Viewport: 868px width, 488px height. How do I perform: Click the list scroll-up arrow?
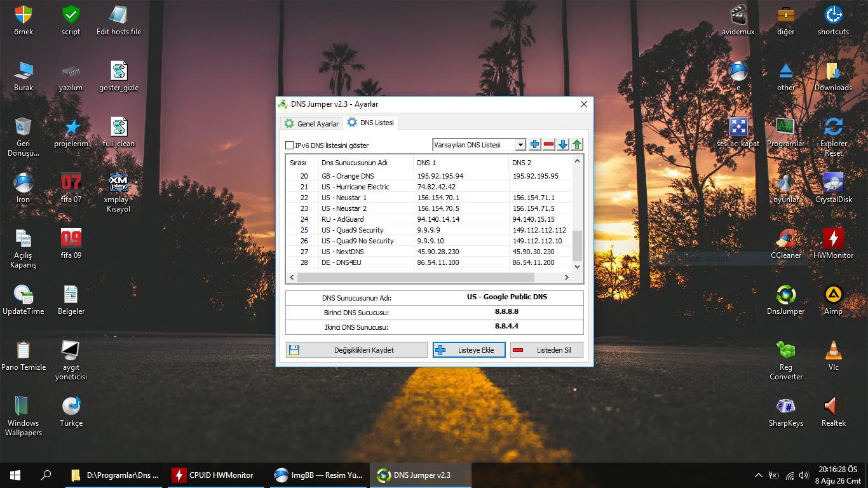[x=578, y=161]
